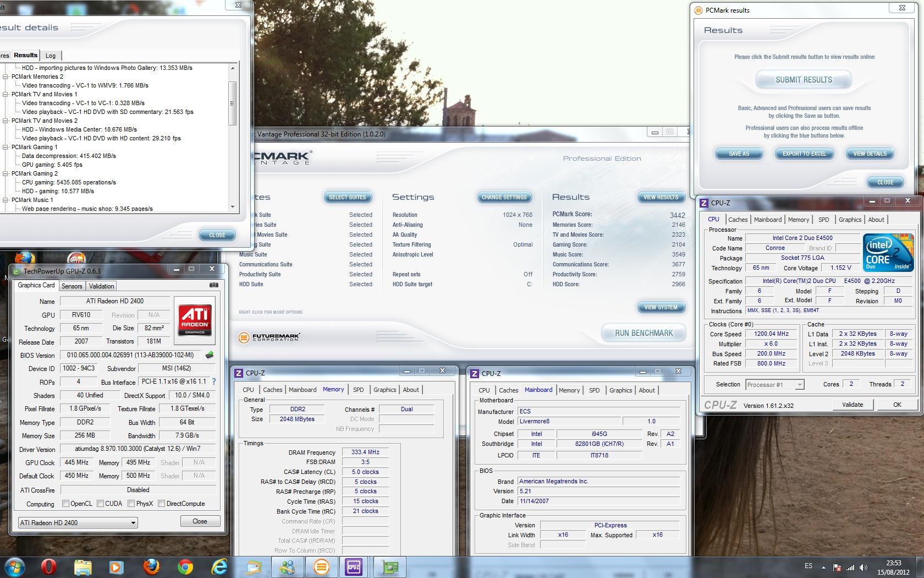Launch Opera from the taskbar
This screenshot has width=924, height=578.
click(x=48, y=566)
